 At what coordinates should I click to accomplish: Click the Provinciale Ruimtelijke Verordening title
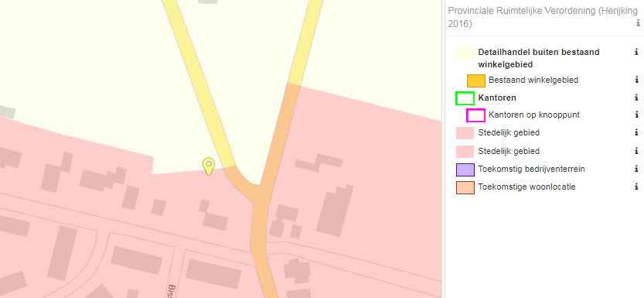click(x=542, y=17)
